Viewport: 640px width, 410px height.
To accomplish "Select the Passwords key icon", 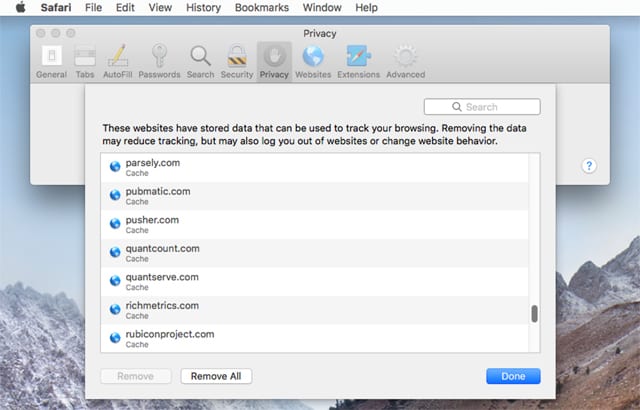I will pyautogui.click(x=159, y=59).
